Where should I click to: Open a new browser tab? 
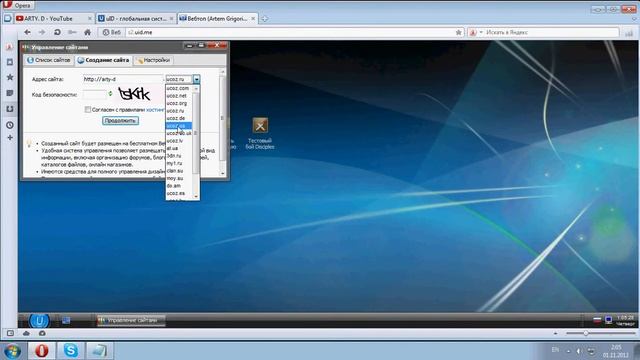pos(264,19)
